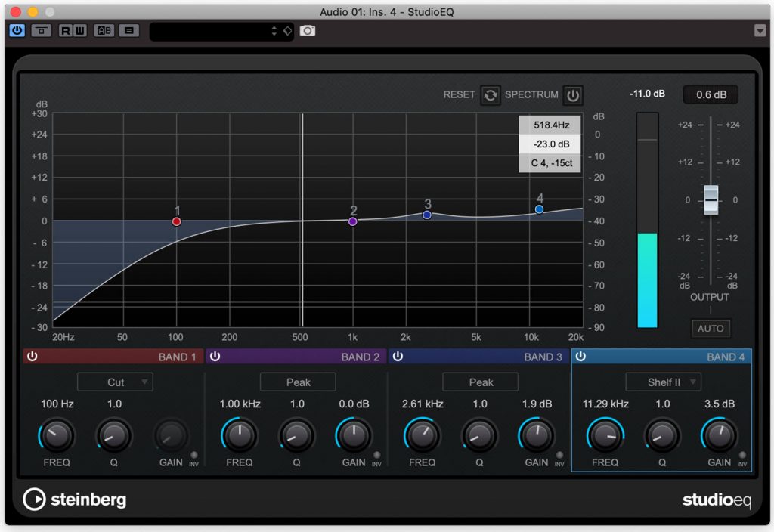Click the Audio 01 window title bar text
The width and height of the screenshot is (774, 532).
387,11
